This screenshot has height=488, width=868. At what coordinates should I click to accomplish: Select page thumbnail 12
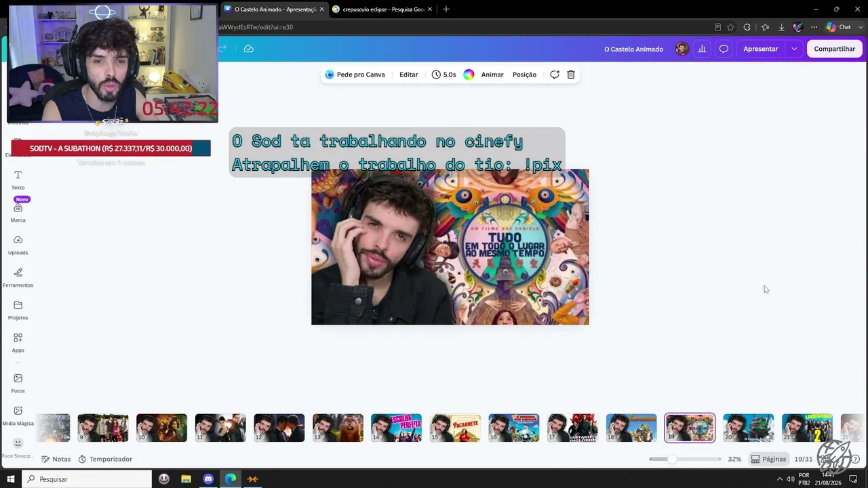(279, 428)
